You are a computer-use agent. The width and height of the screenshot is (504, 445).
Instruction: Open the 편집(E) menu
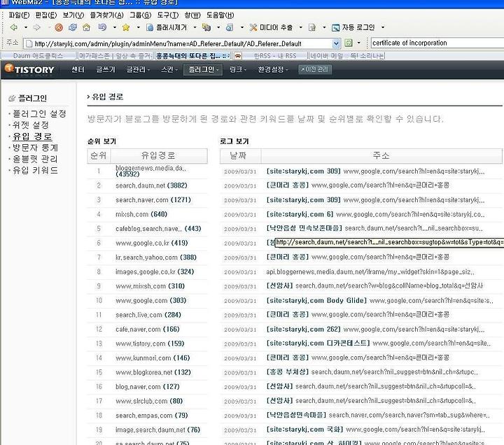click(x=46, y=15)
